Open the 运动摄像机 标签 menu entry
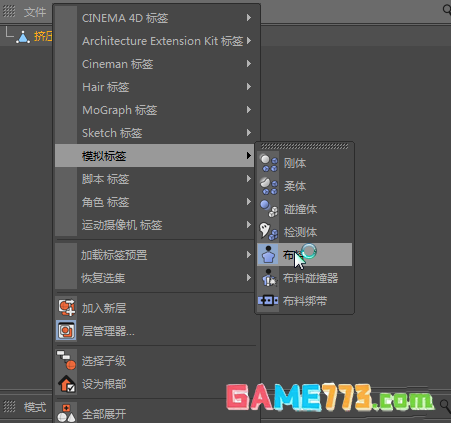Image resolution: width=451 pixels, height=423 pixels. pos(155,225)
